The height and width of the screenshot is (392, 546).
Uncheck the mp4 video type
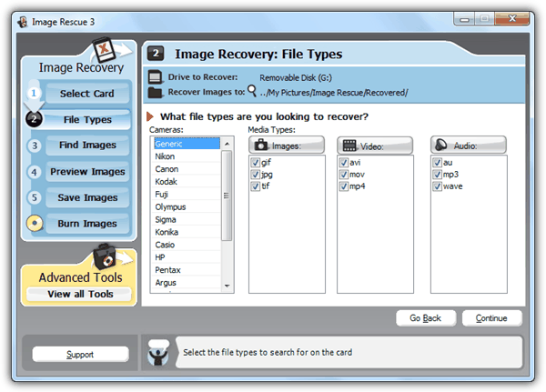[x=344, y=186]
